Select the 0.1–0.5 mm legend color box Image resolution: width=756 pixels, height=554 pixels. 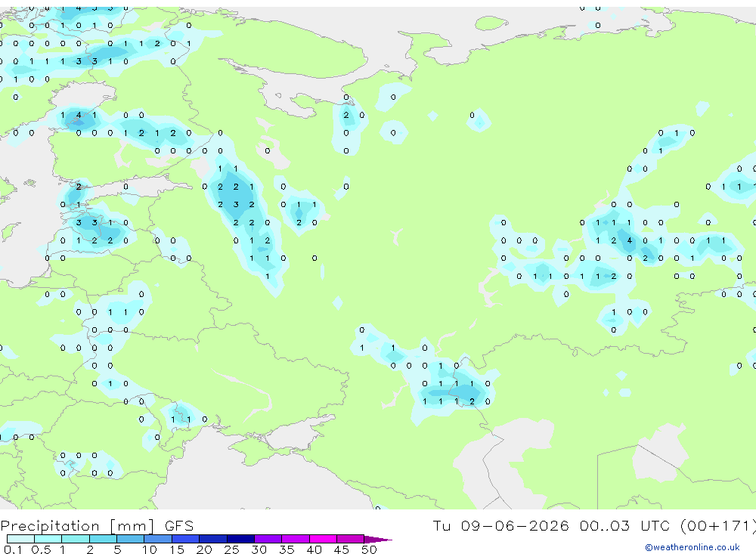pyautogui.click(x=20, y=539)
